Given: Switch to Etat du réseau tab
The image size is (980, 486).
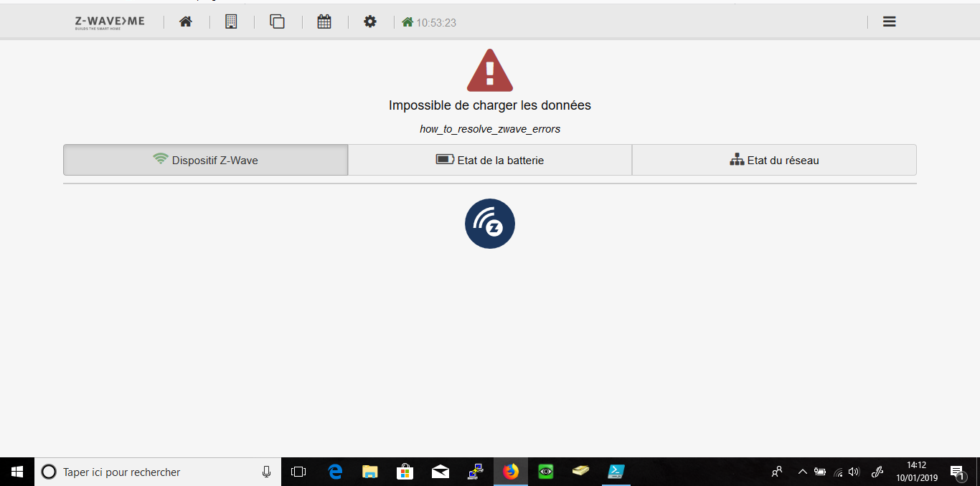Looking at the screenshot, I should coord(774,160).
